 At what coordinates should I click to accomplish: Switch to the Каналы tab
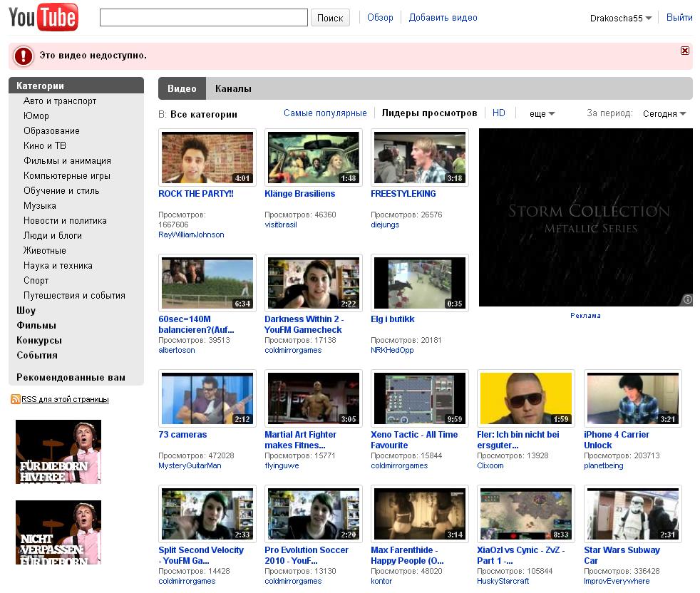[233, 88]
